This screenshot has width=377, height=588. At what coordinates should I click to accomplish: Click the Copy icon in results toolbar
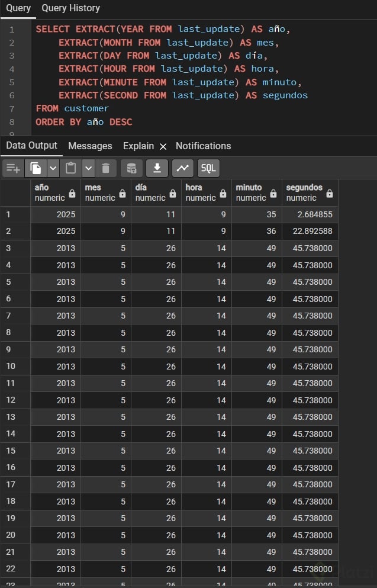click(x=36, y=168)
